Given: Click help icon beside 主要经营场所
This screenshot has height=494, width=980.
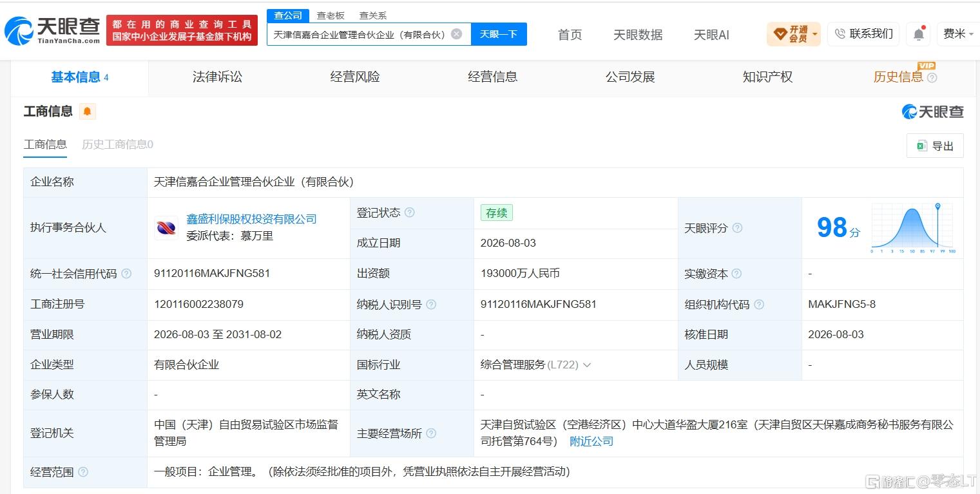Looking at the screenshot, I should click(x=431, y=433).
